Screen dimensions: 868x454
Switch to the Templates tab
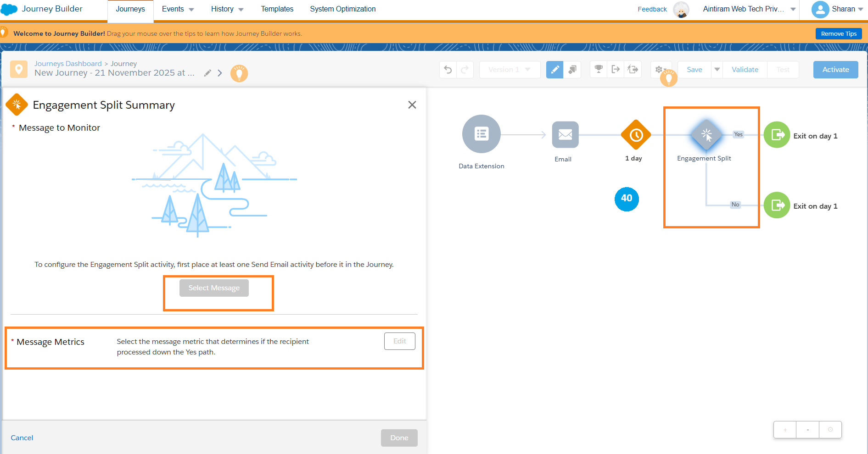[x=277, y=9]
